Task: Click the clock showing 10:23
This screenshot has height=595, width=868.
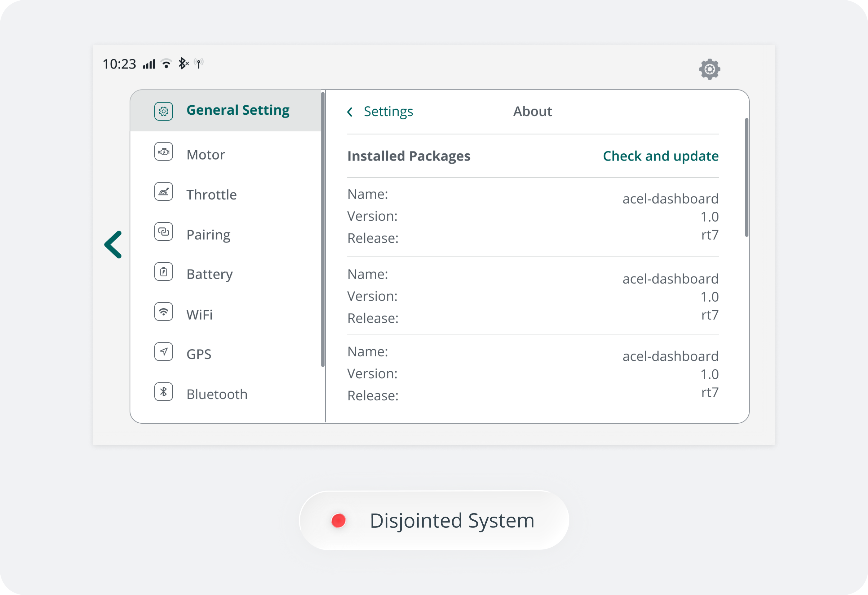Action: [x=120, y=64]
